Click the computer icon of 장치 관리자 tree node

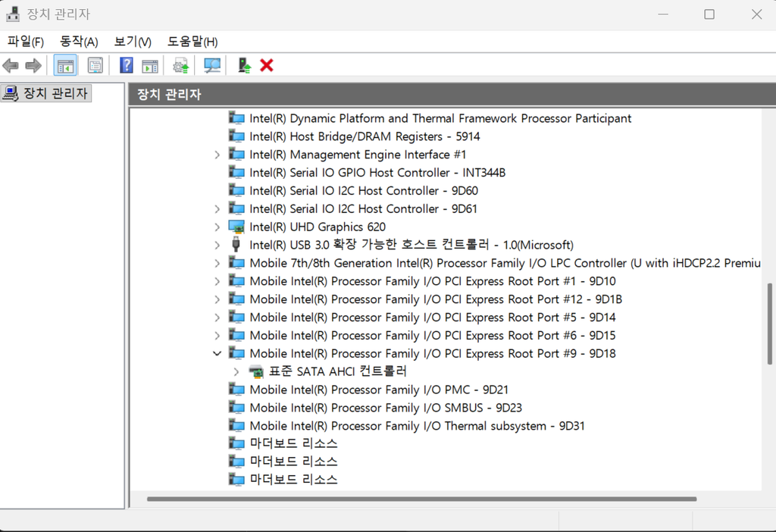pos(10,93)
